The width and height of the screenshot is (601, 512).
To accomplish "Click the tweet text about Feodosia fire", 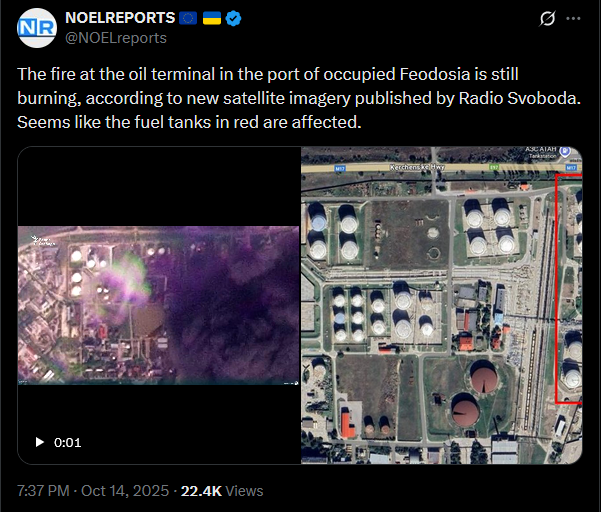I will (x=299, y=98).
